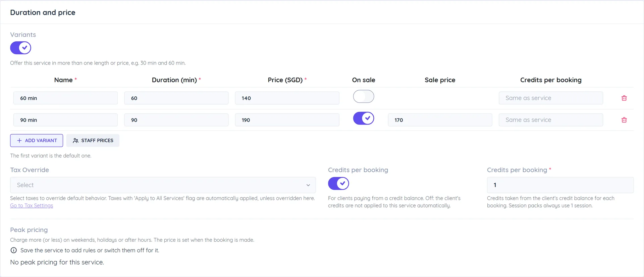Delete the 60 min variant trash icon
644x277 pixels.
[x=624, y=98]
